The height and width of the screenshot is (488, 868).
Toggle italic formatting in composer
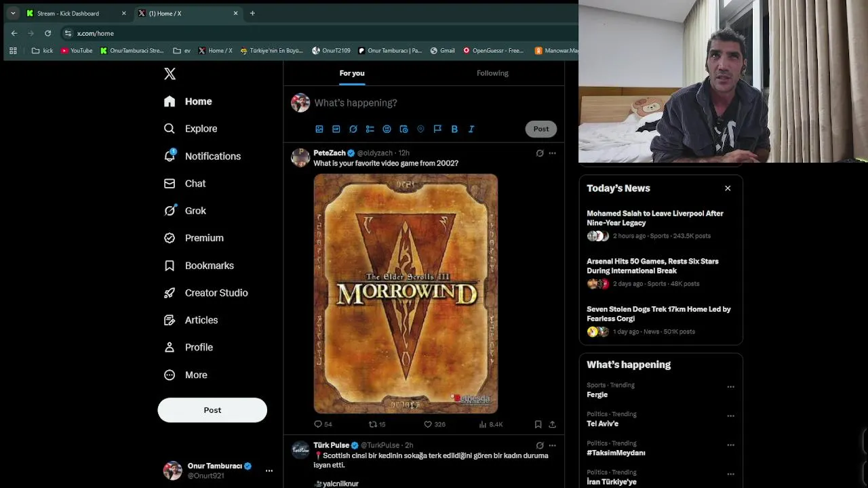[x=471, y=129]
